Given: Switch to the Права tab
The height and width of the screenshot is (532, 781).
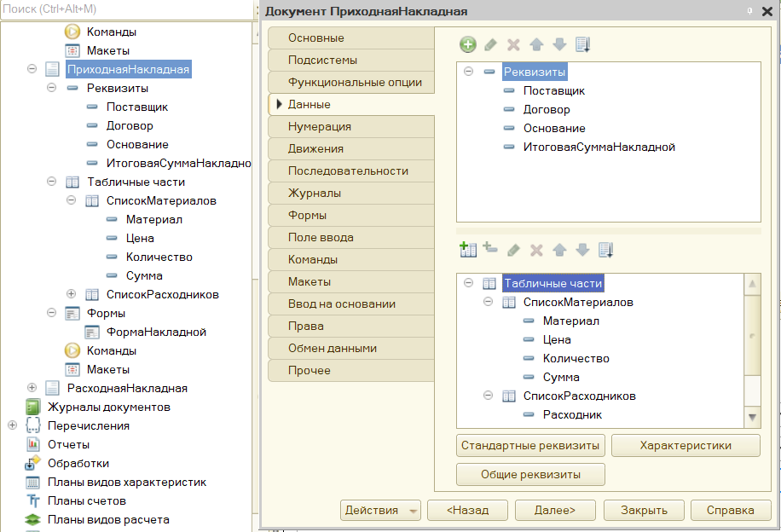Looking at the screenshot, I should 351,327.
